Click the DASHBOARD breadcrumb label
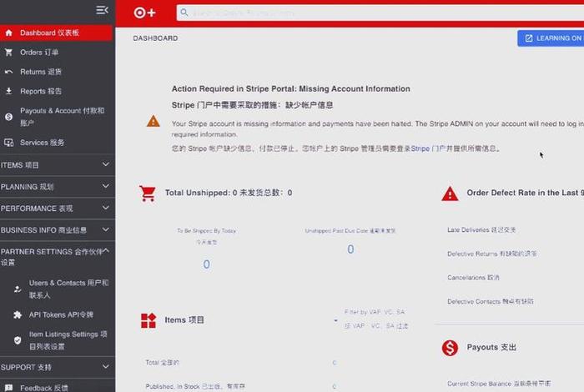 coord(155,38)
